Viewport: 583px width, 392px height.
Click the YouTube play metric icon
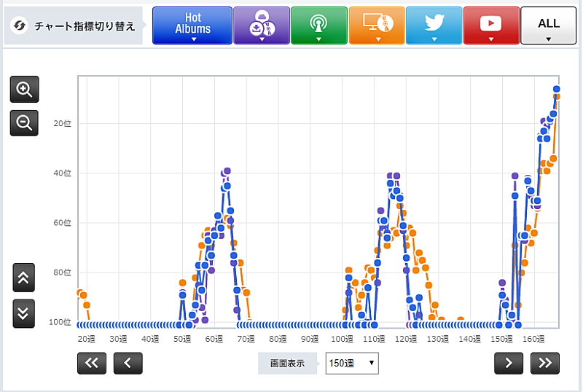click(x=491, y=26)
